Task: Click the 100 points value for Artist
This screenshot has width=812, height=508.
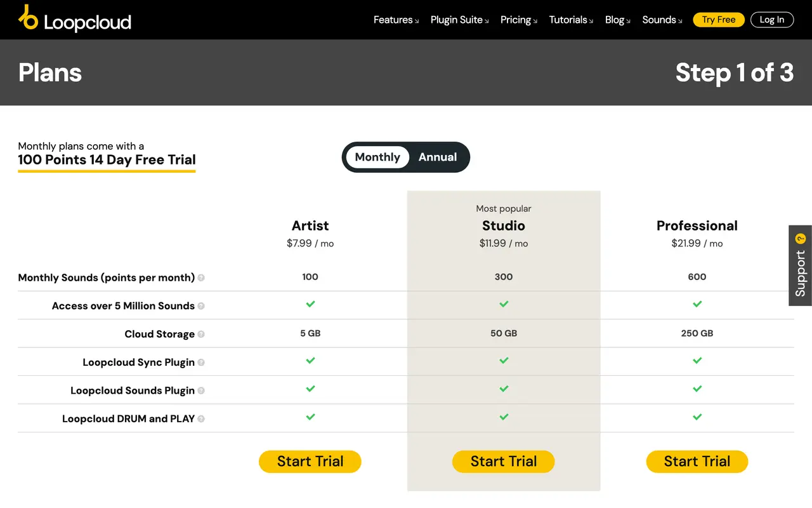Action: [310, 277]
